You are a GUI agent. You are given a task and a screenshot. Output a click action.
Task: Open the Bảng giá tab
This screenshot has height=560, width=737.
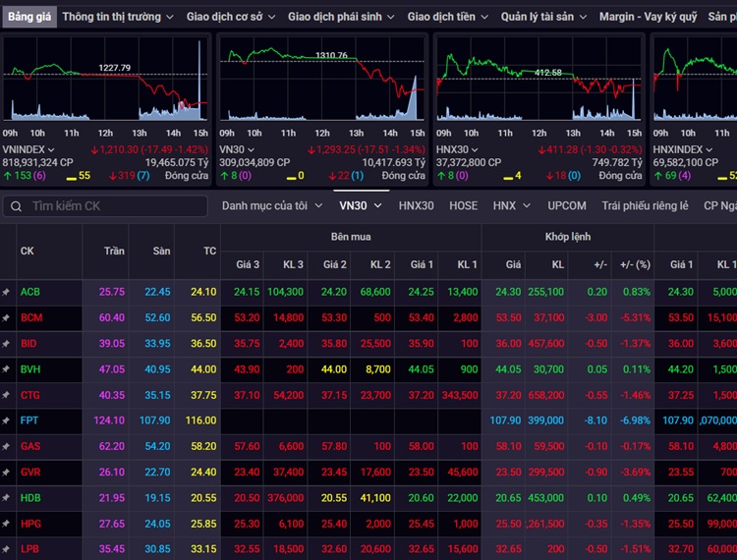pos(29,17)
